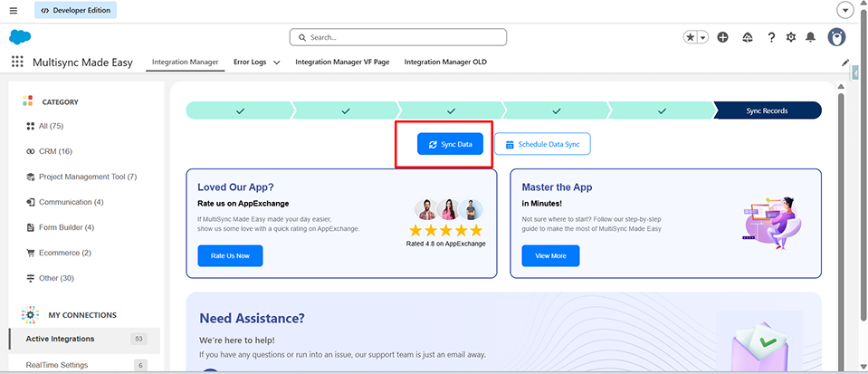Click the Schedule Data Sync button
Viewport: 868px width, 374px height.
pos(542,144)
